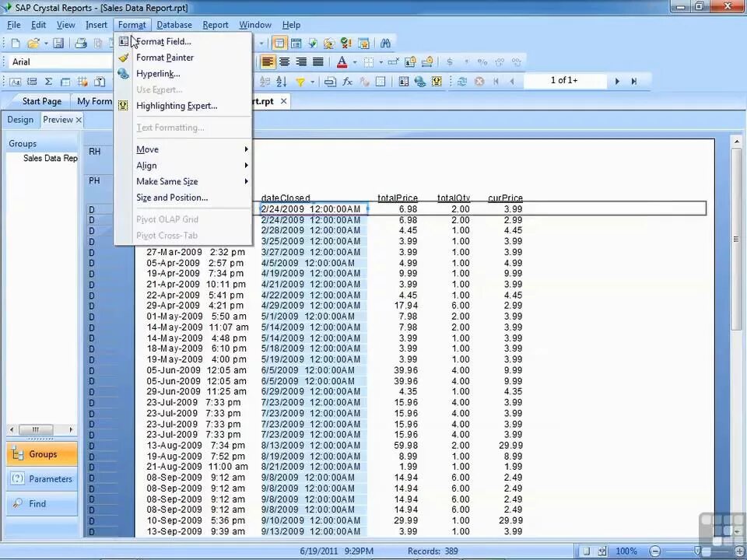Switch to the Design tab
Image resolution: width=747 pixels, height=560 pixels.
[x=20, y=120]
